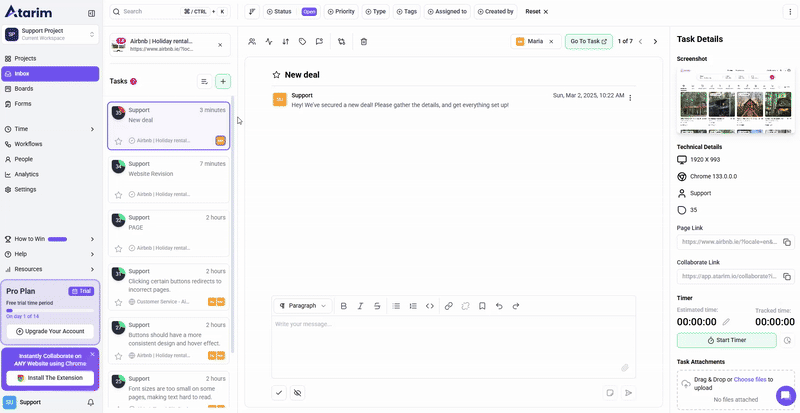Copy the Page Link URL
This screenshot has width=800, height=413.
pyautogui.click(x=787, y=242)
